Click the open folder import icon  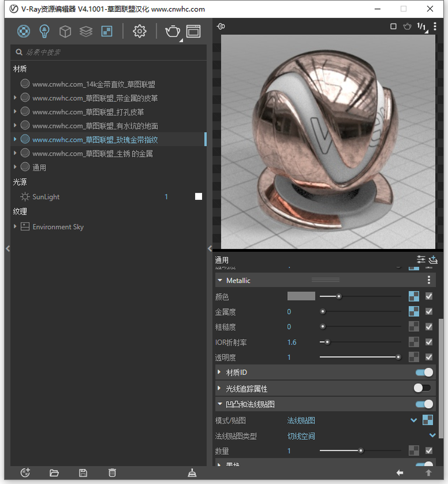[x=54, y=472]
